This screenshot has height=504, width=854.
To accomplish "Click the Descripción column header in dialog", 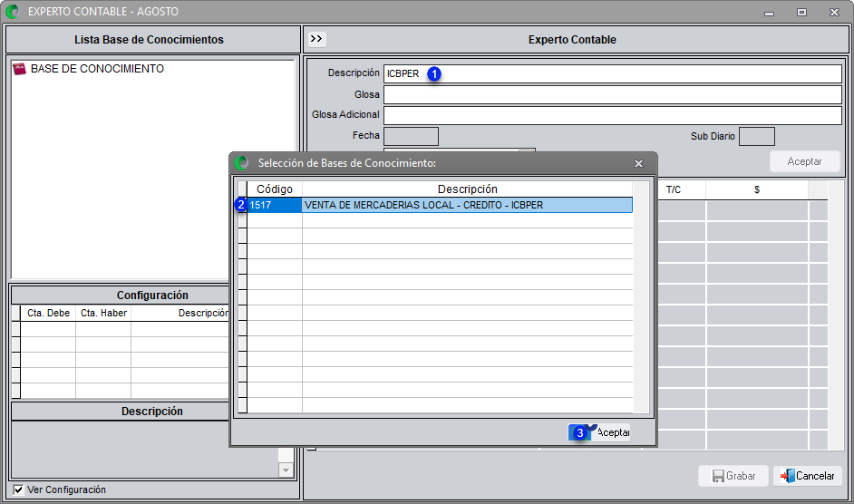I will coord(467,189).
